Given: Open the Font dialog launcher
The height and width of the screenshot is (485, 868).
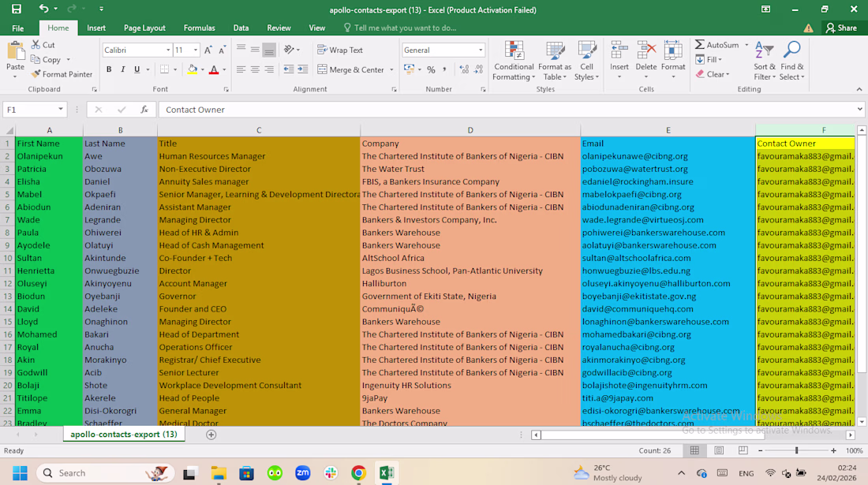Looking at the screenshot, I should [x=226, y=89].
